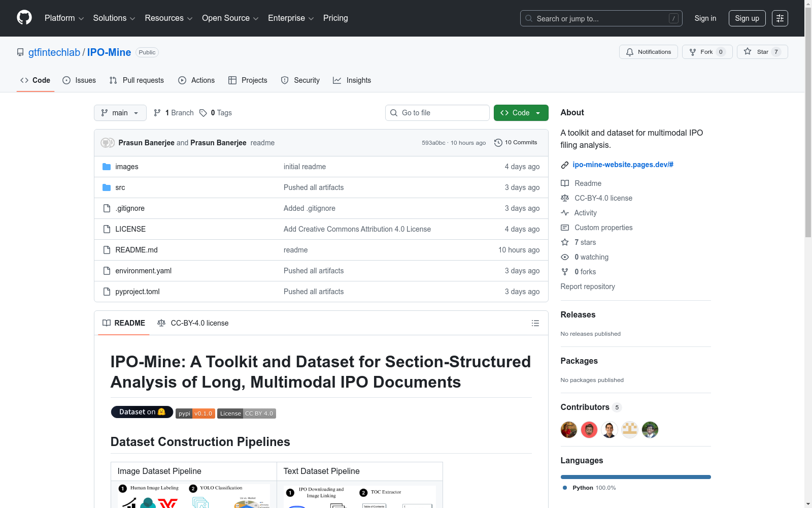Click the src folder icon
Image resolution: width=812 pixels, height=508 pixels.
(x=107, y=187)
